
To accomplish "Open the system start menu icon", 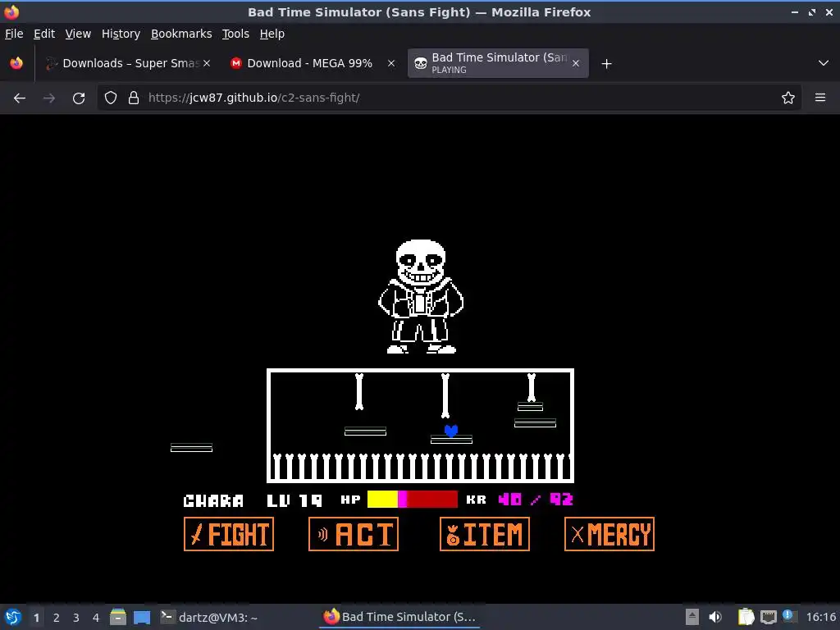I will (x=13, y=617).
